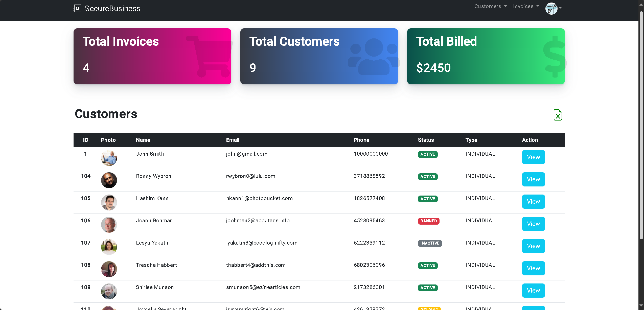Click Joann Bohman's profile photo
The width and height of the screenshot is (644, 310).
(x=109, y=225)
